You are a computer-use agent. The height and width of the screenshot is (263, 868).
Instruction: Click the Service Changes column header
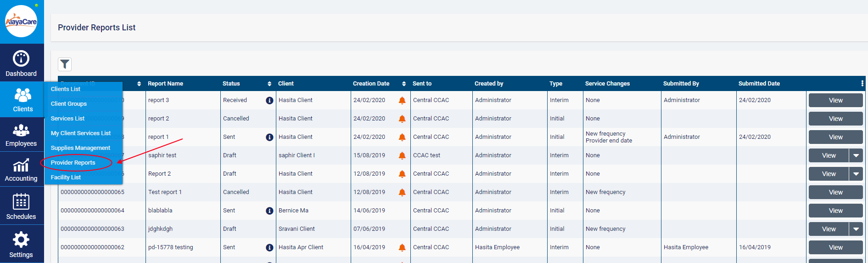click(607, 84)
